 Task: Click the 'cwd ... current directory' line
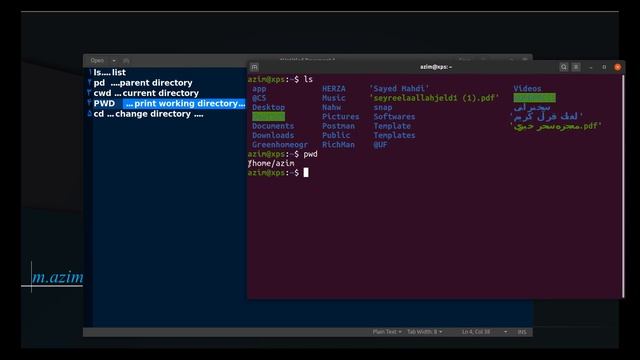pos(146,93)
